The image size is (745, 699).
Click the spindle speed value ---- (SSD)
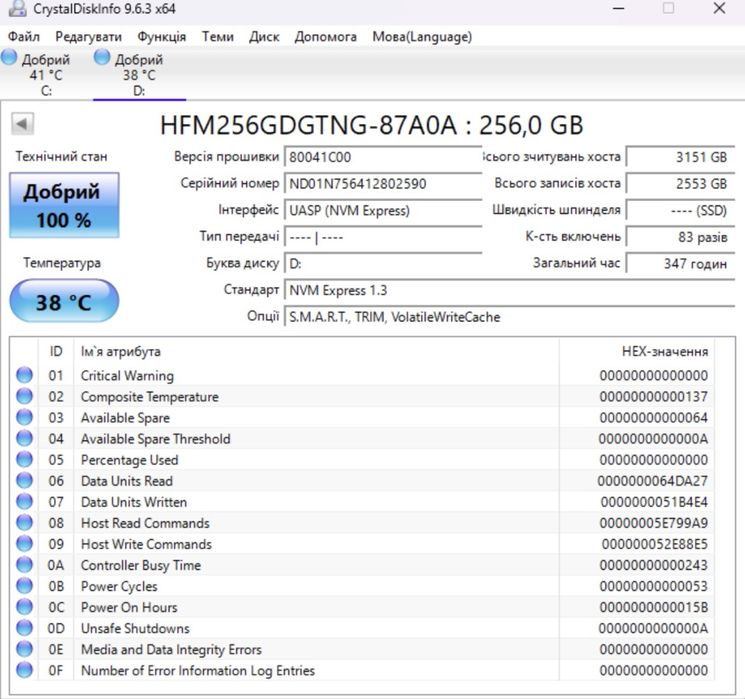[x=680, y=210]
